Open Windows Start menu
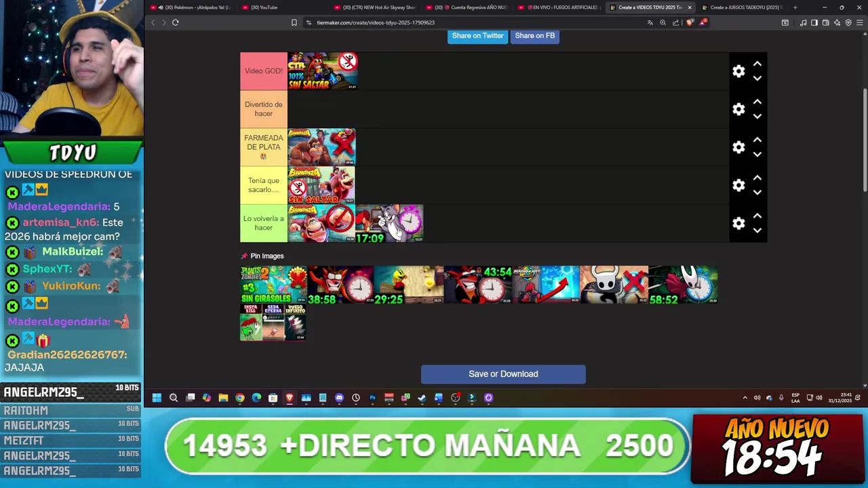The width and height of the screenshot is (868, 488). 157,398
